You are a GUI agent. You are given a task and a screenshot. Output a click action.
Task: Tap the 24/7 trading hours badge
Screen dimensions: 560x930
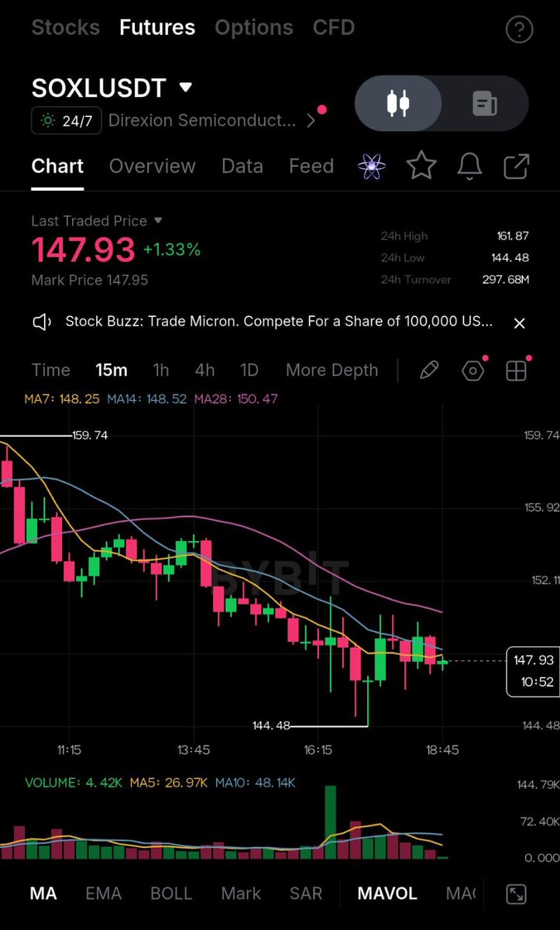[67, 120]
